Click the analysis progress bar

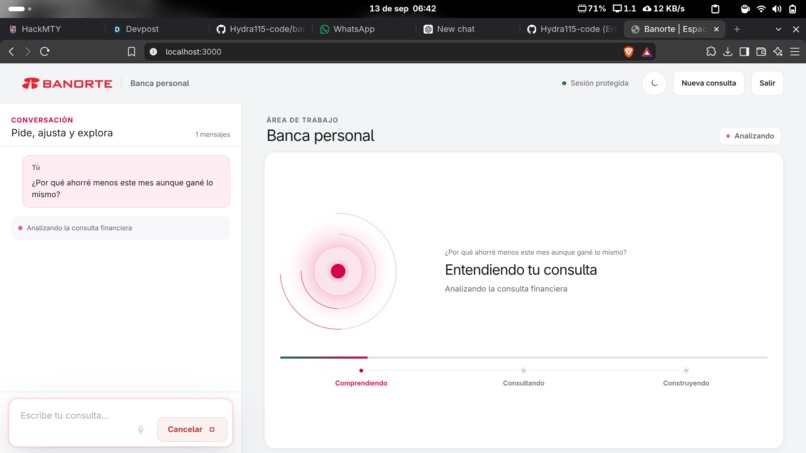click(x=523, y=357)
